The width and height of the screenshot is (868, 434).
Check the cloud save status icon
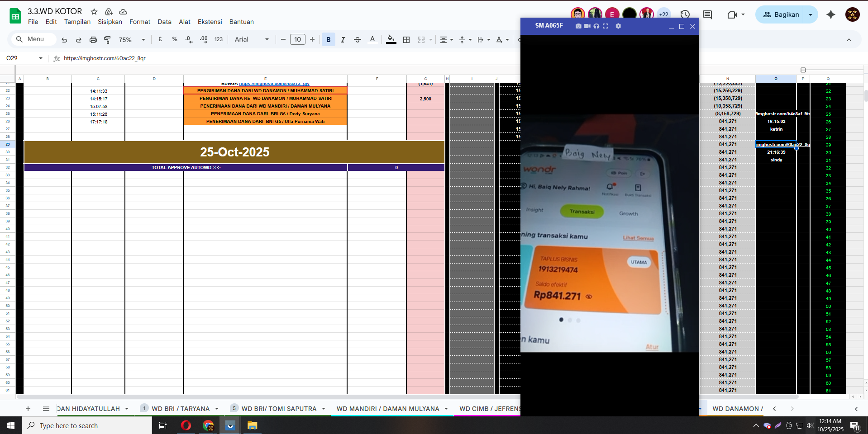[x=123, y=11]
